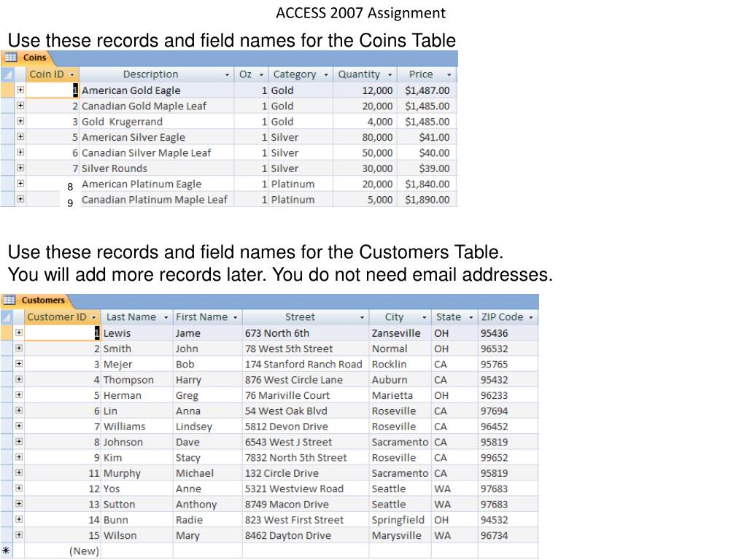This screenshot has width=747, height=560.
Task: Expand the Thompson customer record
Action: pyautogui.click(x=18, y=379)
